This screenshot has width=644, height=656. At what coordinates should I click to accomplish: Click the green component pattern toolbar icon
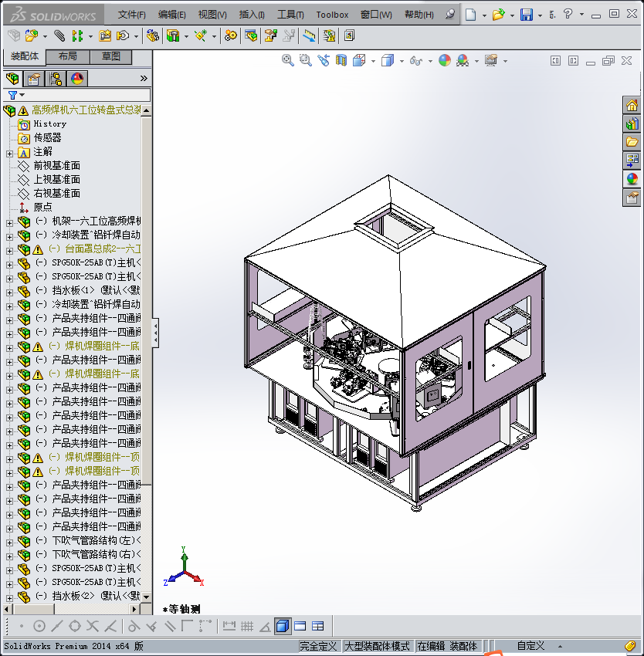(x=77, y=36)
